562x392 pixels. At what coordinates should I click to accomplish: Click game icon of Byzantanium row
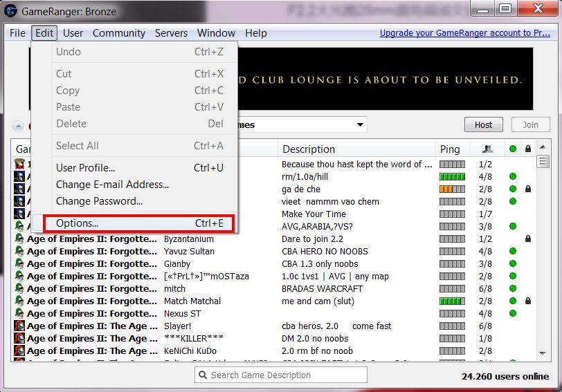click(x=19, y=239)
